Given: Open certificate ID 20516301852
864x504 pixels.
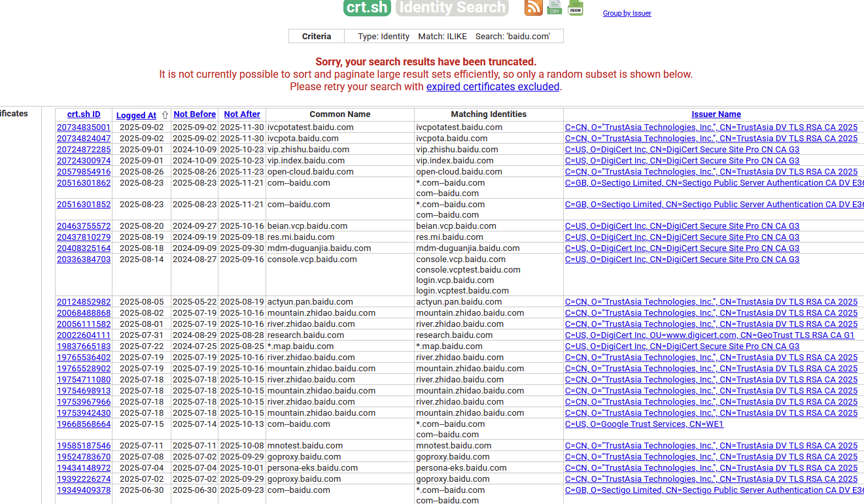Looking at the screenshot, I should pos(84,205).
